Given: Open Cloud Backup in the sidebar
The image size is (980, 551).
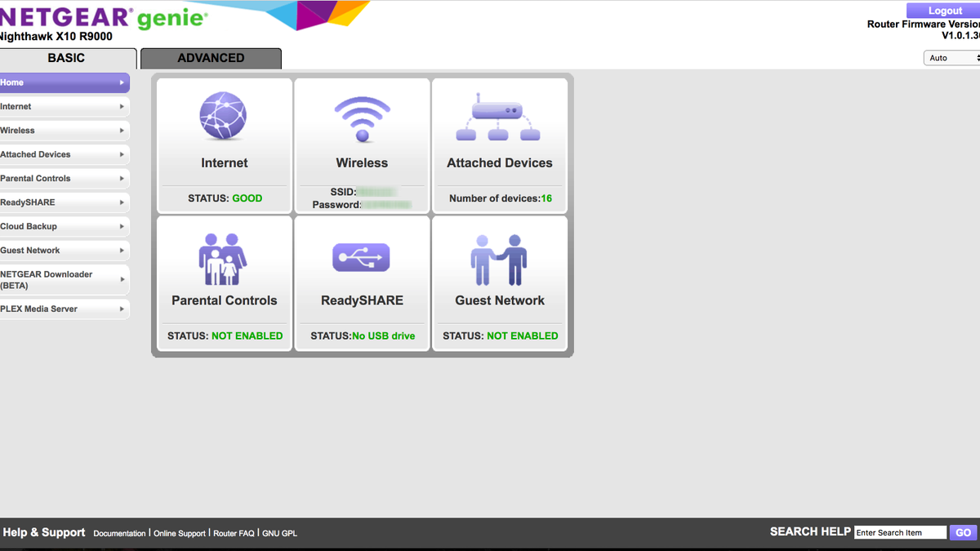Looking at the screenshot, I should (65, 226).
